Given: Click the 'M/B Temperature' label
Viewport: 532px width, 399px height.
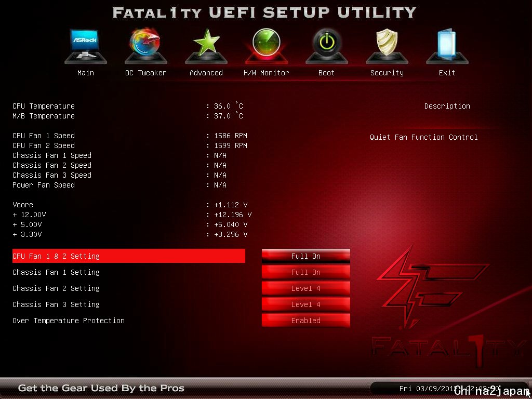Looking at the screenshot, I should coord(44,116).
